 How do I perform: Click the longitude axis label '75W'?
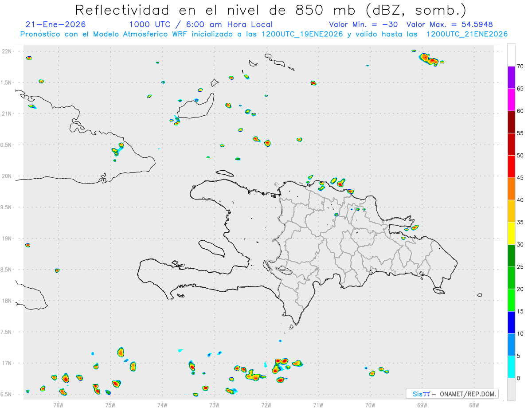pos(110,405)
